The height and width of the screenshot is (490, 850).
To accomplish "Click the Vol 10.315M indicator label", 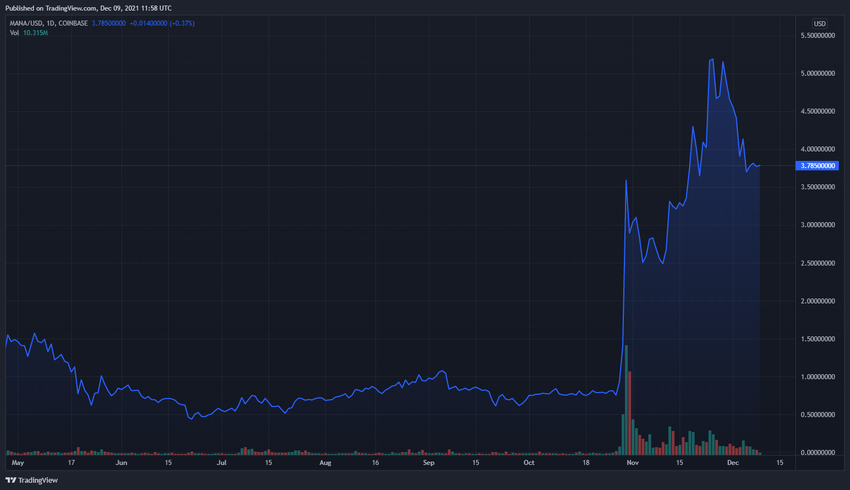I will [29, 33].
